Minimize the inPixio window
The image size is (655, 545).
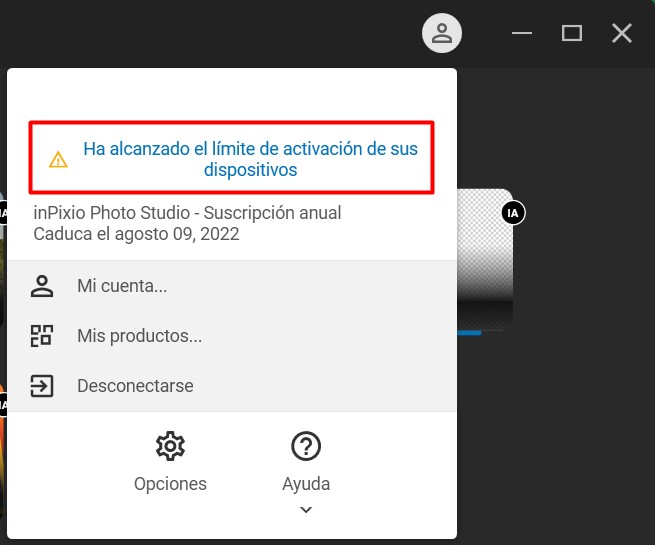coord(522,33)
